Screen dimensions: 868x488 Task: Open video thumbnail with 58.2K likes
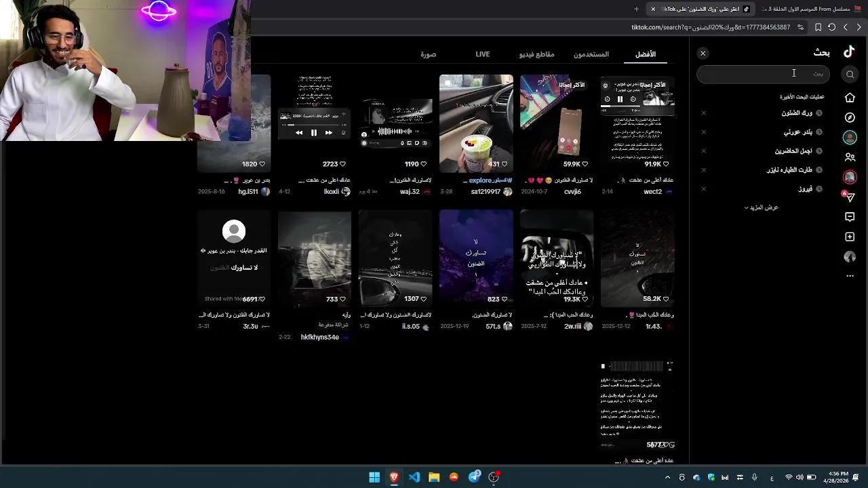637,258
